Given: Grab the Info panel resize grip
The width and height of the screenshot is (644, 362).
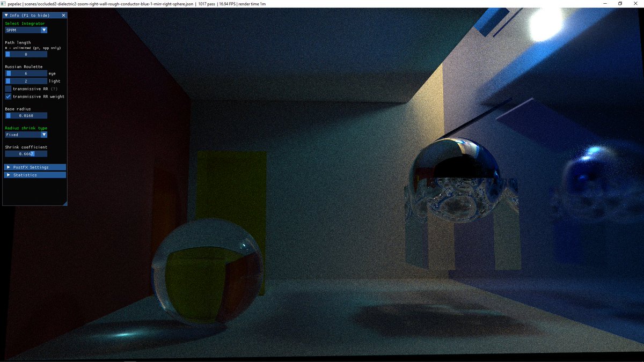Looking at the screenshot, I should point(65,203).
